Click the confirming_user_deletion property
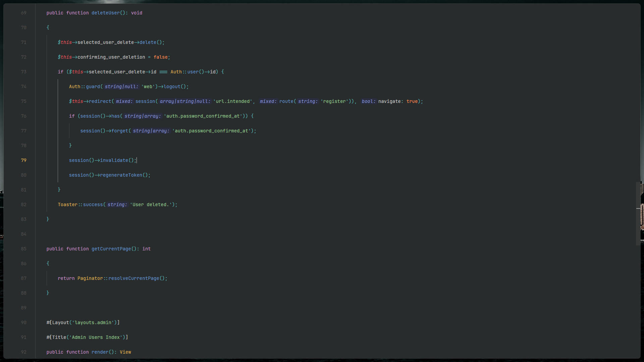The height and width of the screenshot is (362, 644). point(111,57)
